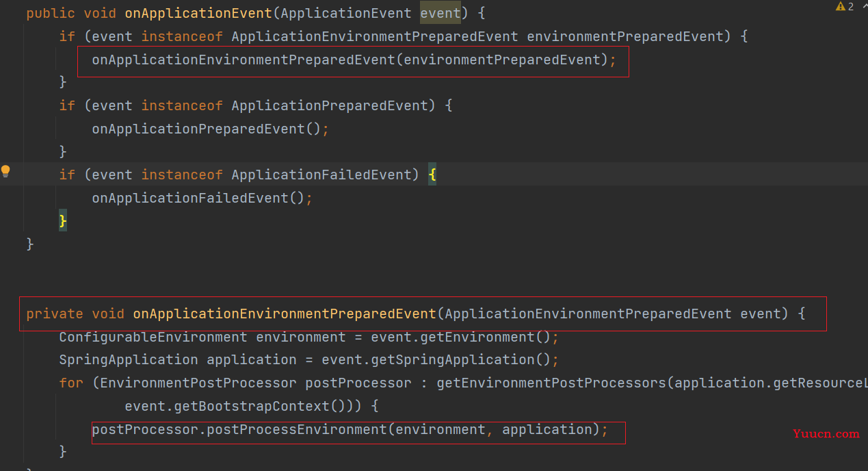Click the environment argument in postProcessEnvironment
The width and height of the screenshot is (868, 471).
click(x=440, y=429)
